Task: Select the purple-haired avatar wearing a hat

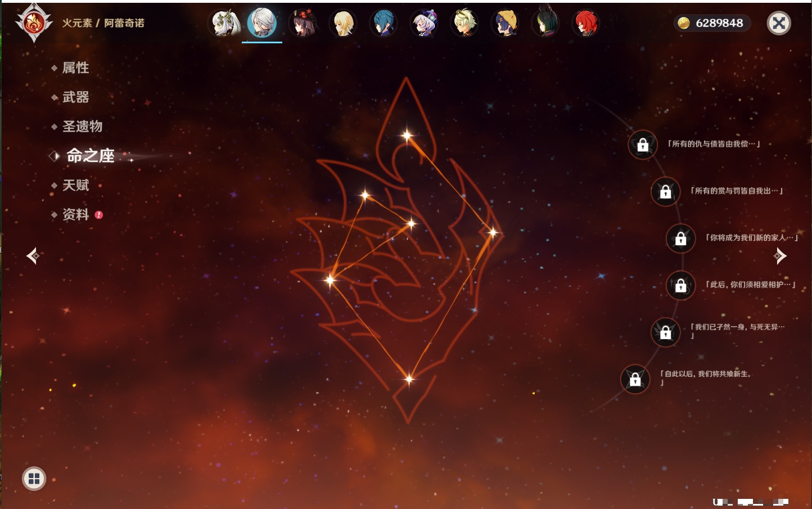Action: (x=424, y=23)
